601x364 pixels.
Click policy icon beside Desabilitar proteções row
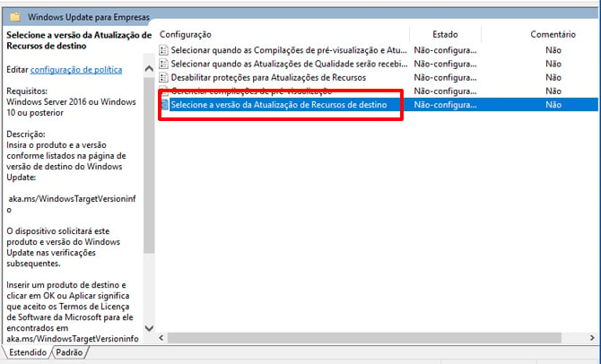coord(163,77)
